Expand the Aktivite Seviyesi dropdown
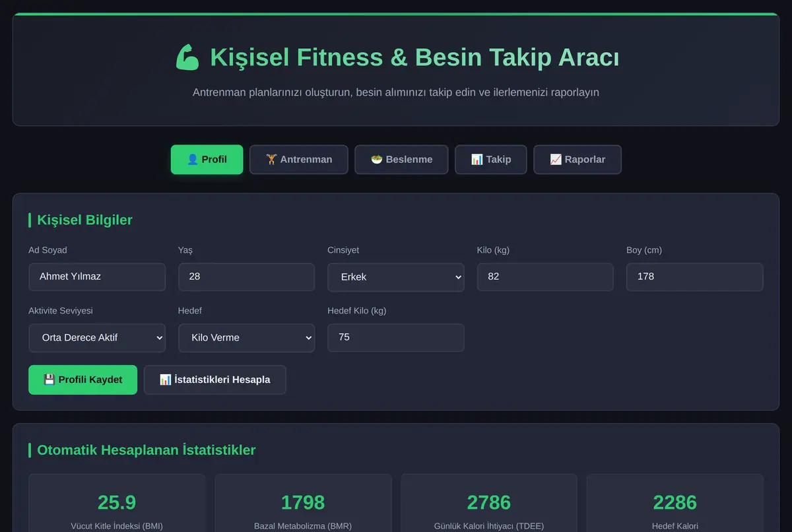This screenshot has height=532, width=792. point(97,338)
